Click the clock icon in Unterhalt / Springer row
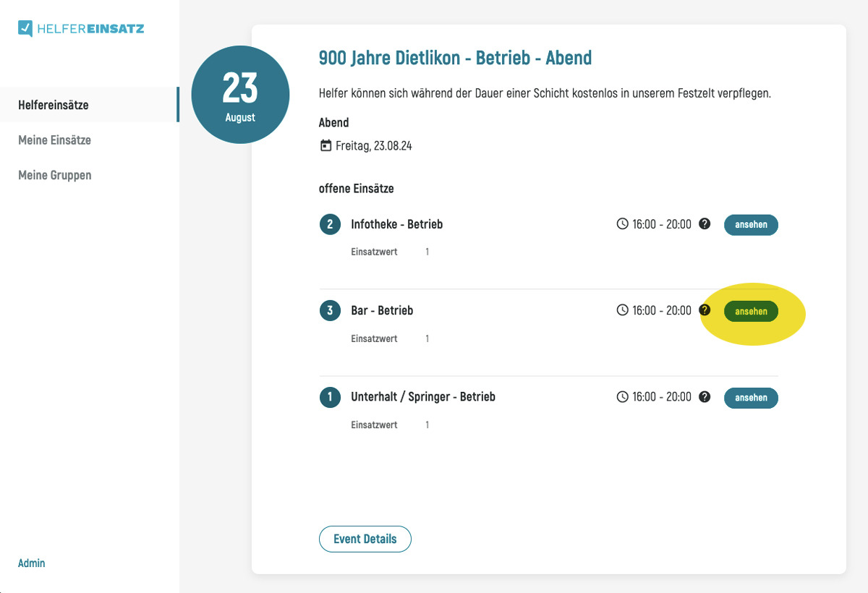This screenshot has height=593, width=868. click(622, 397)
